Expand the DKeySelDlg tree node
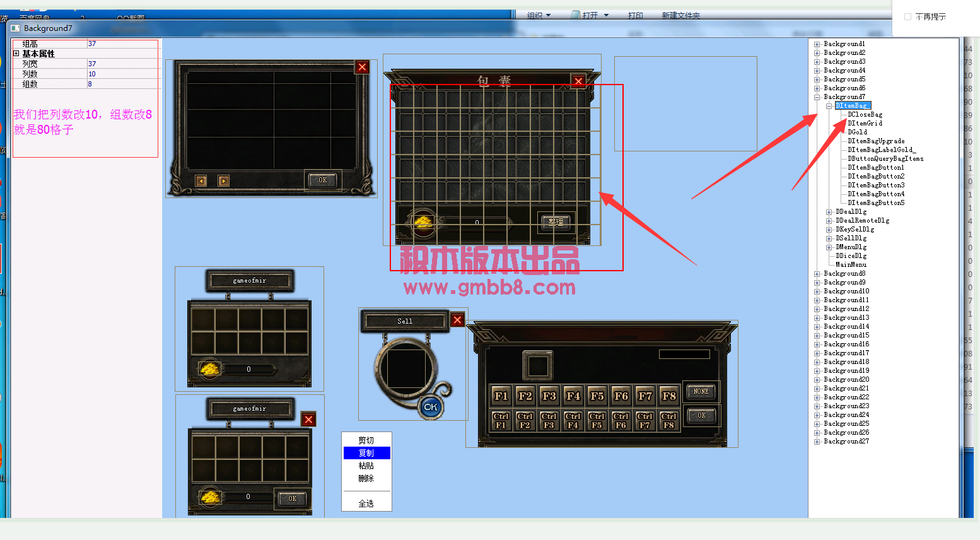 click(x=829, y=230)
